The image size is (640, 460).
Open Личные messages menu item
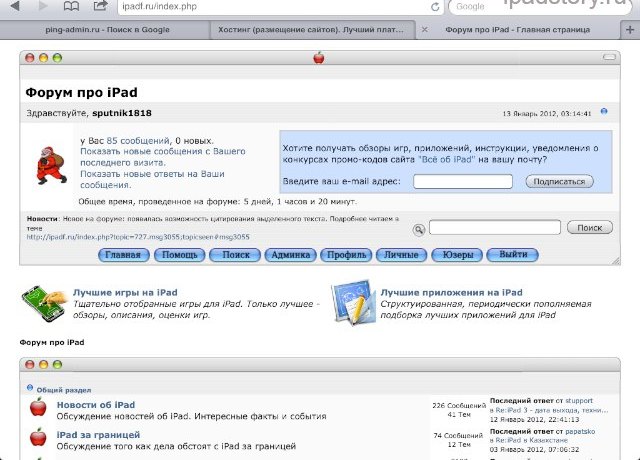point(402,255)
